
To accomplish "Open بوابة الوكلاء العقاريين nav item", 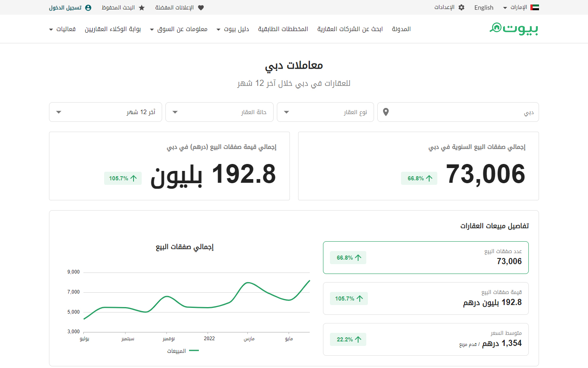I will point(113,29).
